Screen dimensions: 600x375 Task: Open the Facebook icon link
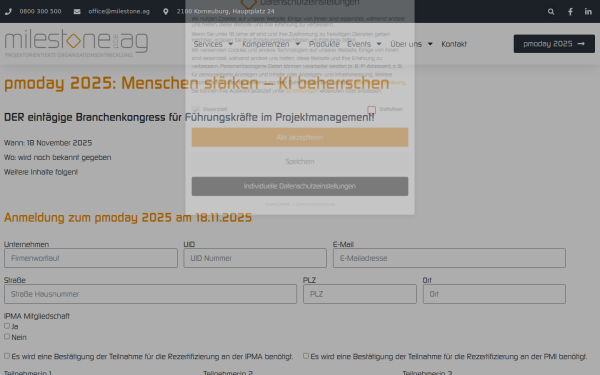coord(570,11)
